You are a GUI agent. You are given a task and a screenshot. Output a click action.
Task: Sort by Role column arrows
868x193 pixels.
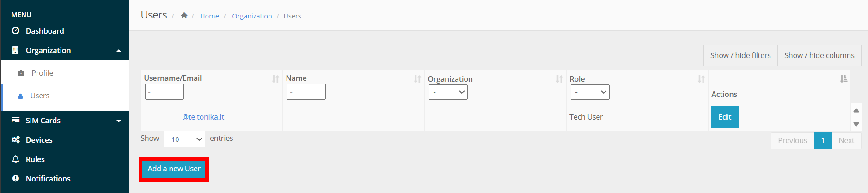(x=701, y=79)
